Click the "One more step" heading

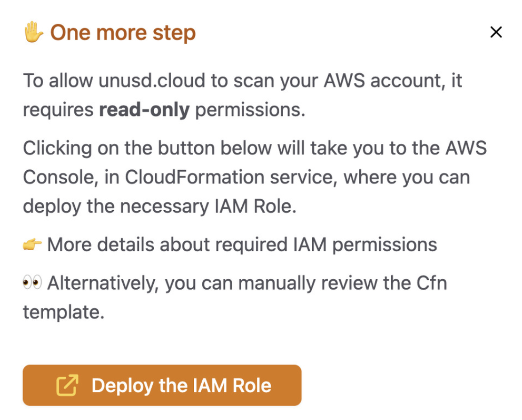coord(123,33)
